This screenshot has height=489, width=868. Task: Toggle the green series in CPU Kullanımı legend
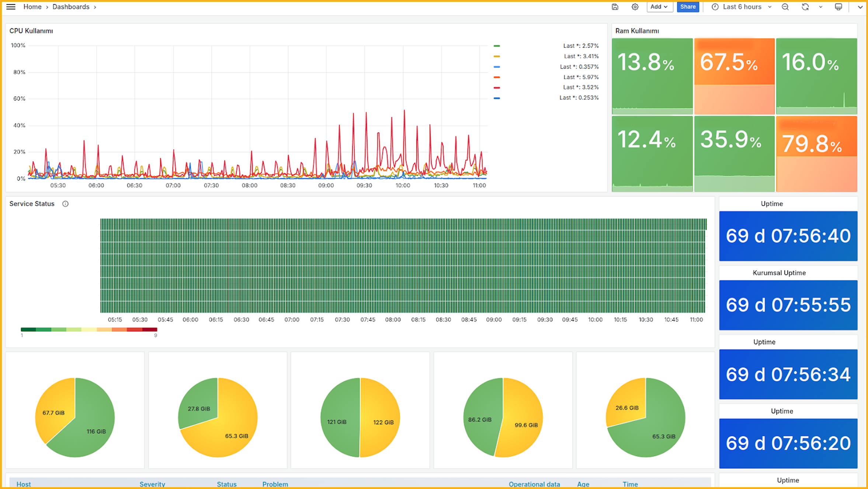(x=497, y=45)
